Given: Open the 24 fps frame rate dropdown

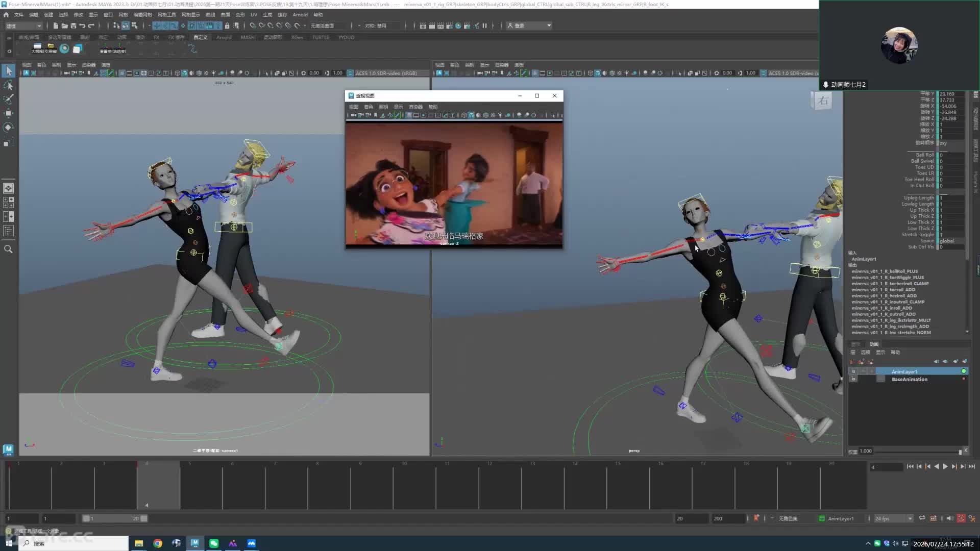Looking at the screenshot, I should point(893,518).
